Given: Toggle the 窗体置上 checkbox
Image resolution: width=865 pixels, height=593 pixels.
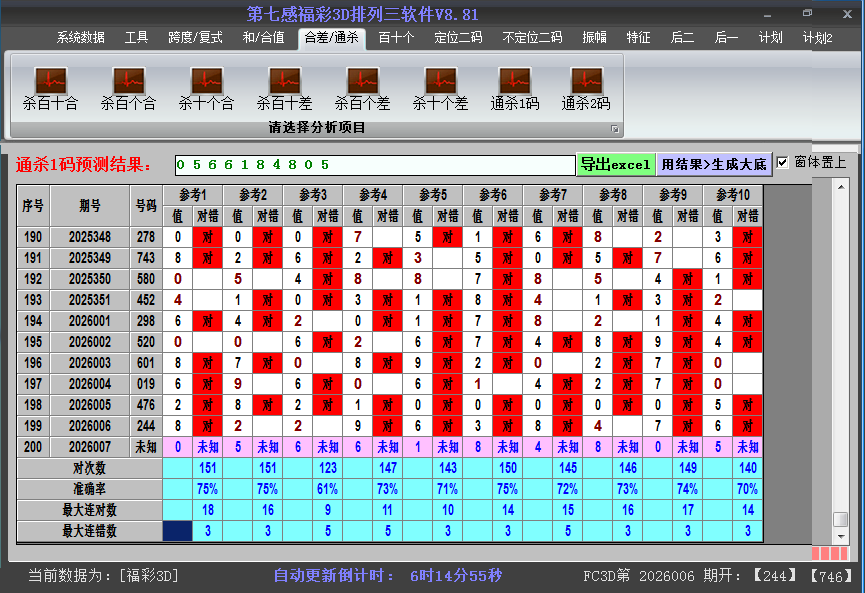Looking at the screenshot, I should [783, 163].
